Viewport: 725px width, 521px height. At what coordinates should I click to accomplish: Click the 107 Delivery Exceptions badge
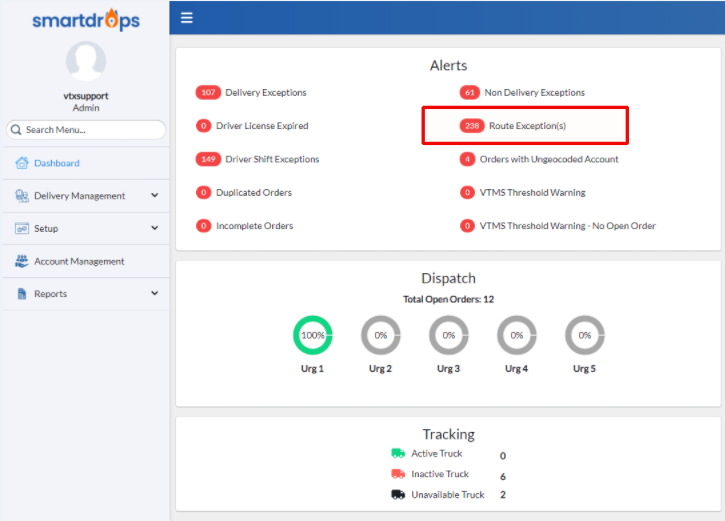pyautogui.click(x=208, y=92)
